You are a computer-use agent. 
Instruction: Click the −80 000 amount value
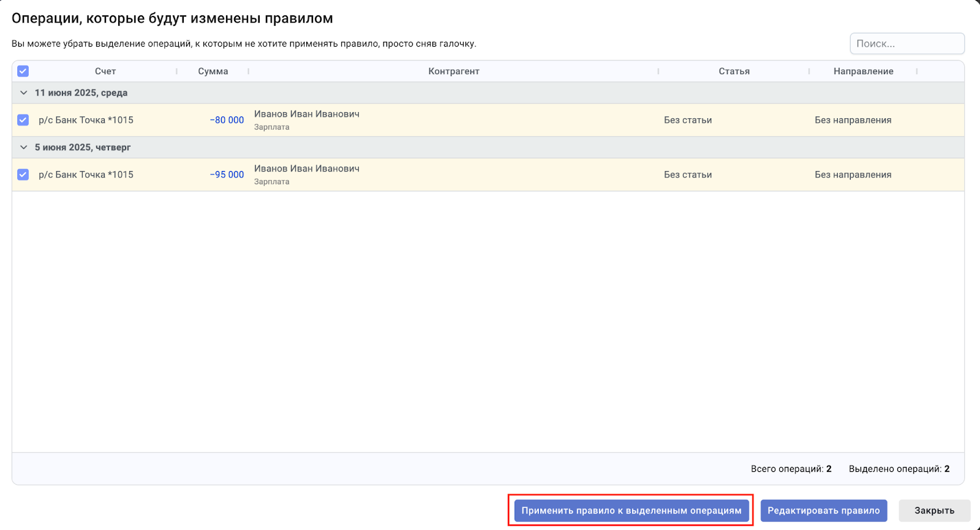tap(227, 120)
